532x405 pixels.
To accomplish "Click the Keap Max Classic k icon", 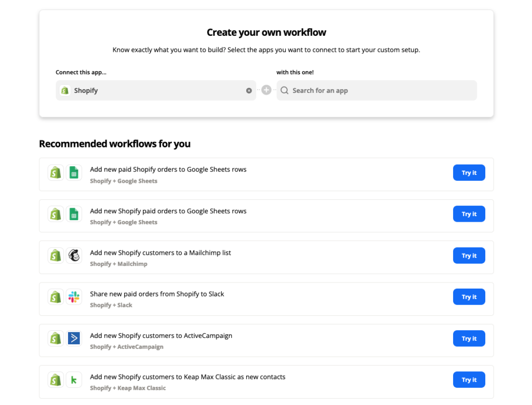I will point(74,380).
